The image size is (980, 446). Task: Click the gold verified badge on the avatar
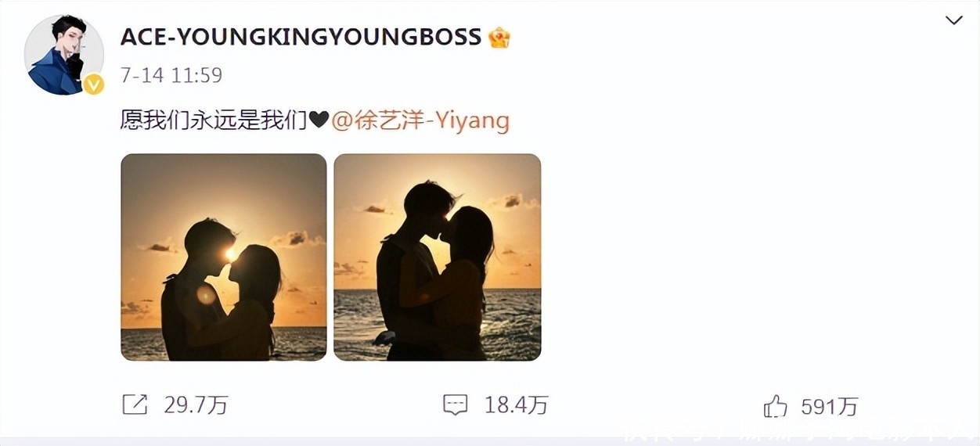point(94,85)
